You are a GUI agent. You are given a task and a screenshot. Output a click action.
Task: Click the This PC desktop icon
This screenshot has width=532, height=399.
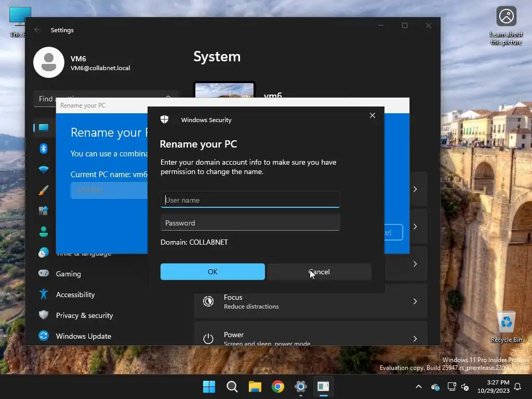pos(17,21)
